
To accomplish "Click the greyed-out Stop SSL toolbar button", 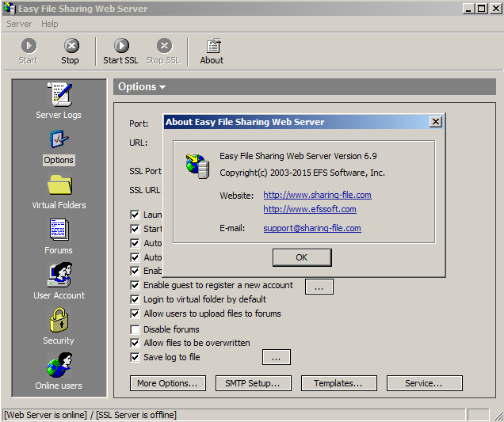I will 163,51.
